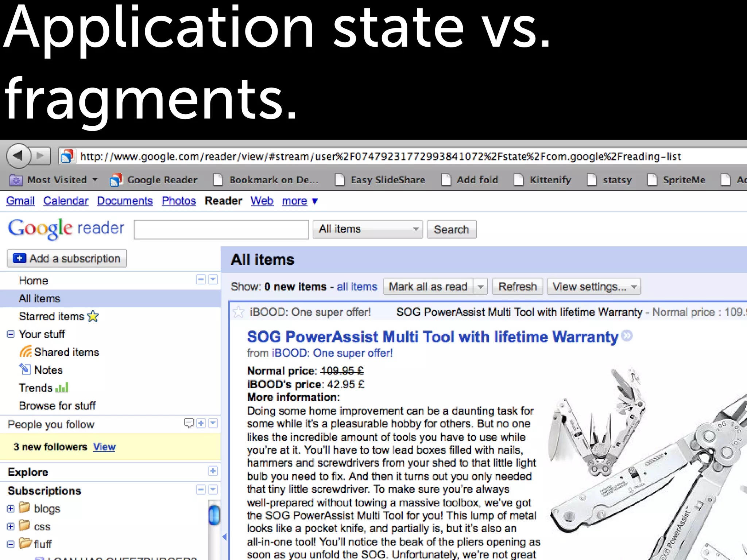Show all items link in toolbar
This screenshot has height=560, width=747.
pos(357,287)
